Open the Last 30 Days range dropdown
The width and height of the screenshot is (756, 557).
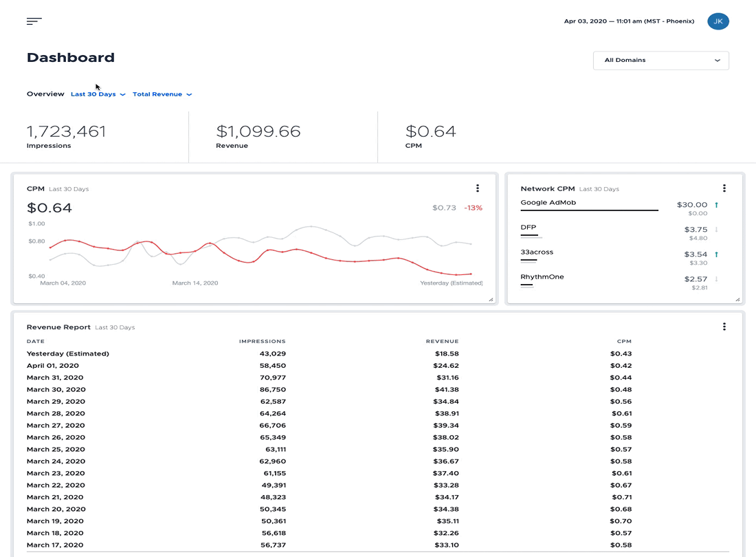(x=98, y=94)
